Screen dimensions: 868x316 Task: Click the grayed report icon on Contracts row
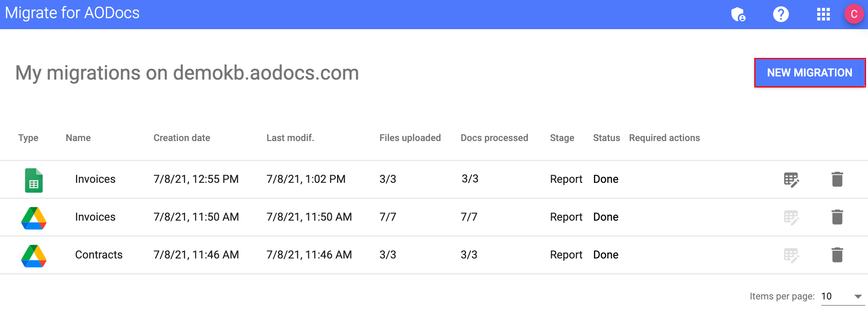pyautogui.click(x=791, y=255)
